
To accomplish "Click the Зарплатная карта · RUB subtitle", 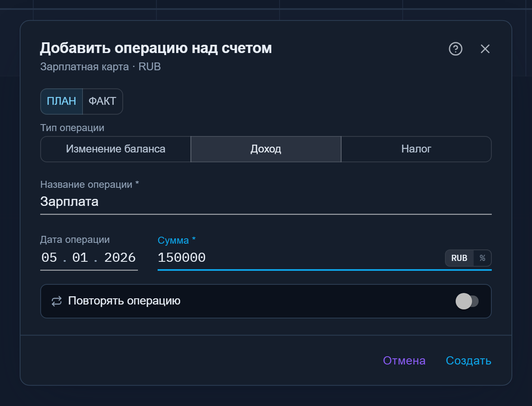I will (101, 67).
